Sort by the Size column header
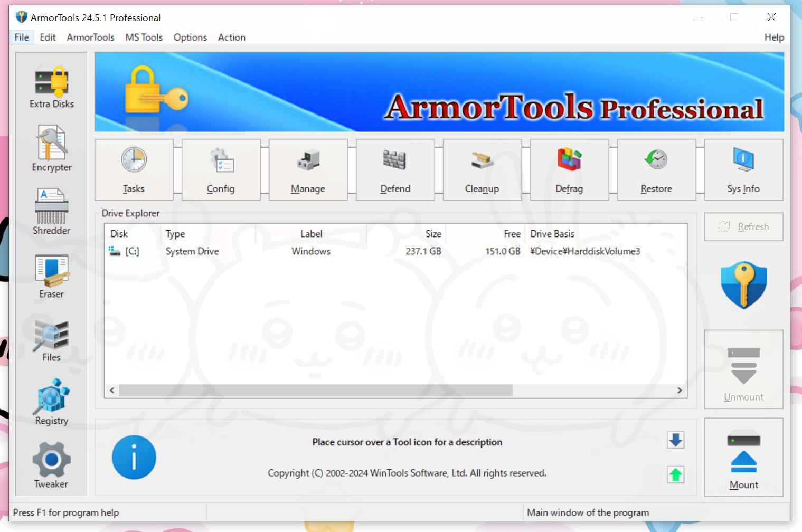 coord(407,234)
